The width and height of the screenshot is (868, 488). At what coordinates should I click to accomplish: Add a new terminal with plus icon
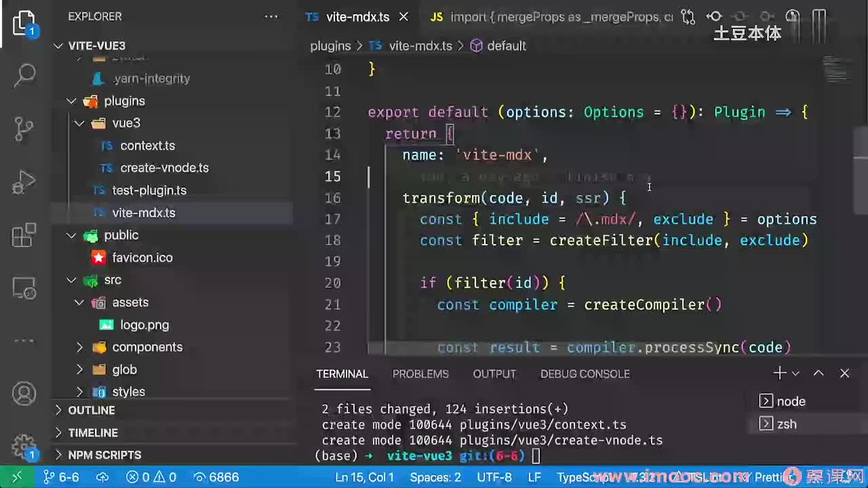[779, 373]
